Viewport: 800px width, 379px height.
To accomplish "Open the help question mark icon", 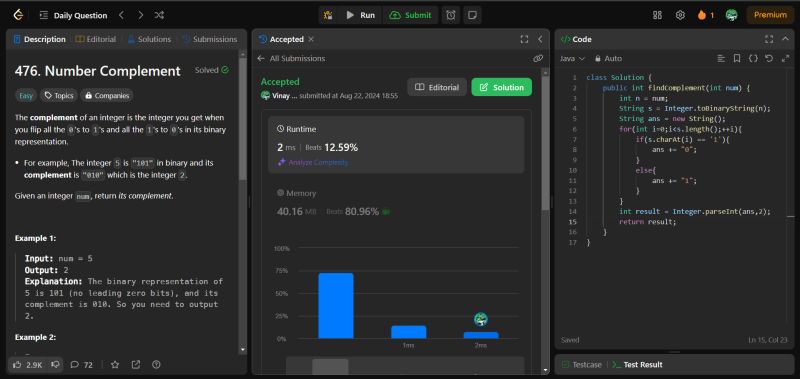I will coord(157,365).
